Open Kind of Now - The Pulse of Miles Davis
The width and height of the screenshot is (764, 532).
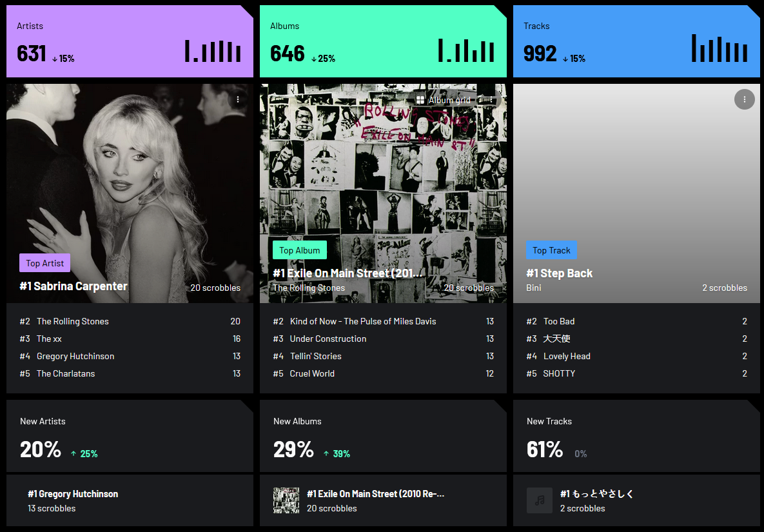[x=363, y=321]
